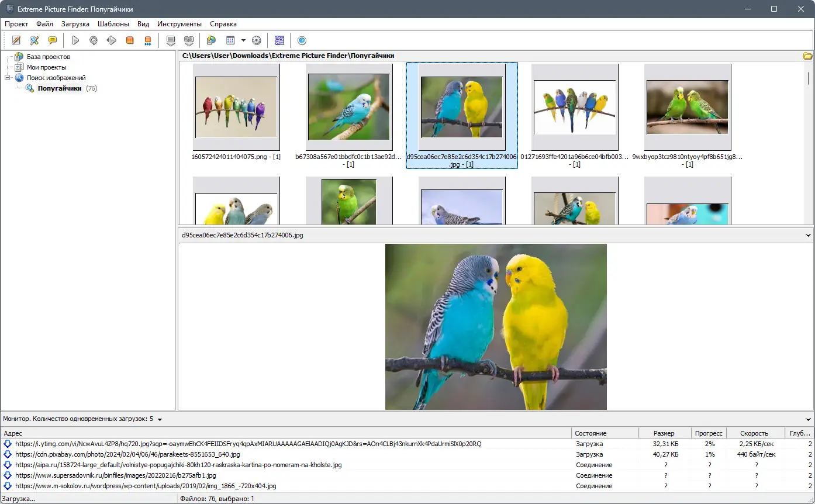This screenshot has width=815, height=504.
Task: Open help via the blue question icon
Action: [x=302, y=40]
